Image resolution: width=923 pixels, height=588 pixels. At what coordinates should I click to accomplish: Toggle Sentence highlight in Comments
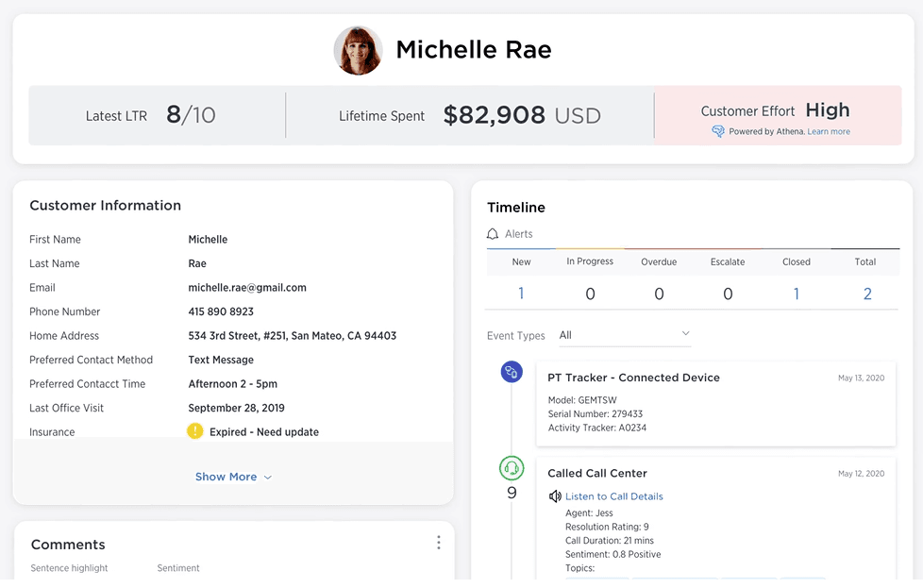click(69, 567)
